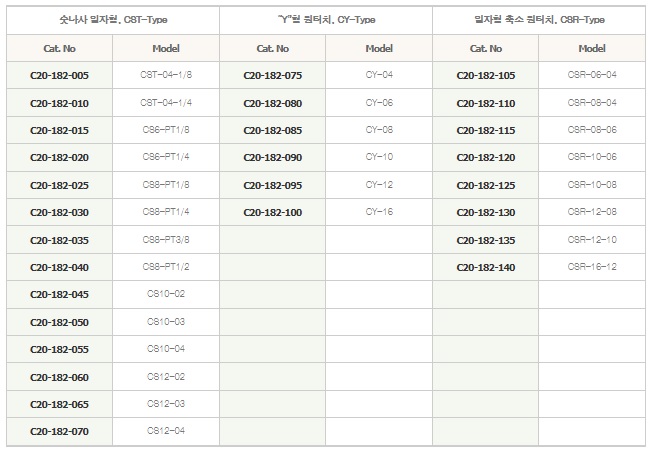The height and width of the screenshot is (452, 650).
Task: Open catalog entry C20-182-105
Action: [x=486, y=76]
